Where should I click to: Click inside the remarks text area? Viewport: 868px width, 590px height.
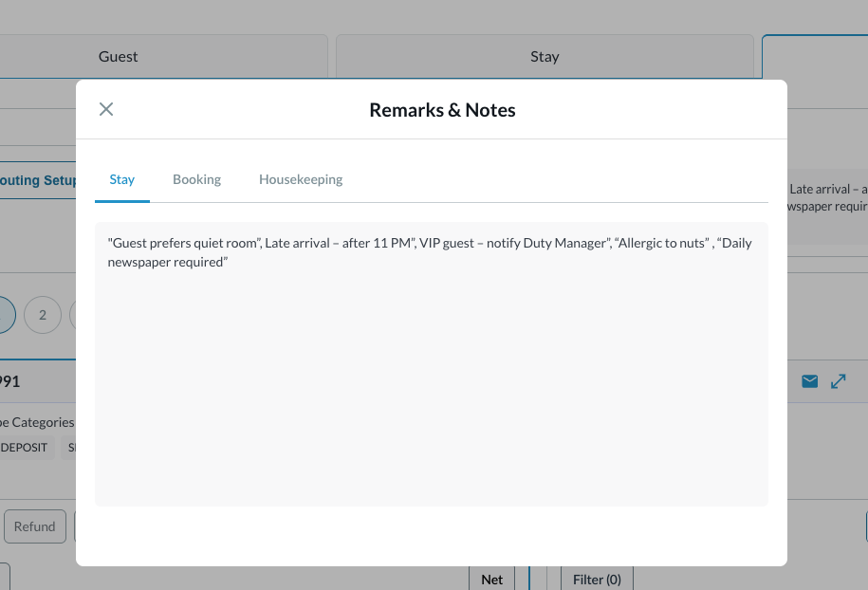(x=432, y=365)
